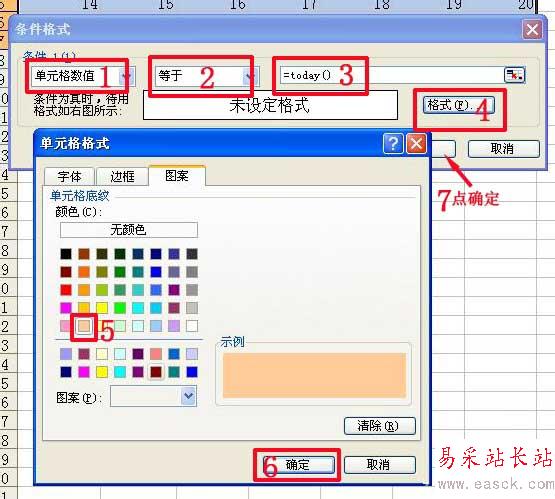
Task: Pick the dark green swatch in the top row
Action: (x=120, y=254)
